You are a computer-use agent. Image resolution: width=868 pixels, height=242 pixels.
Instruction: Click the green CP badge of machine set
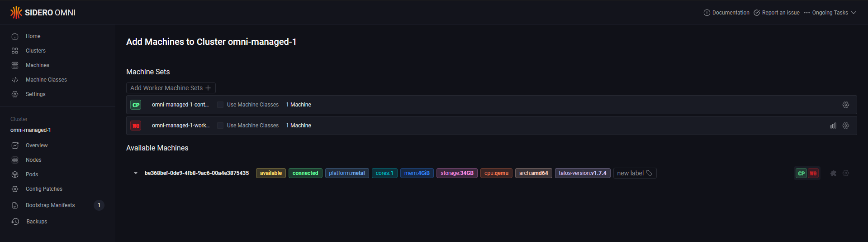tap(136, 105)
